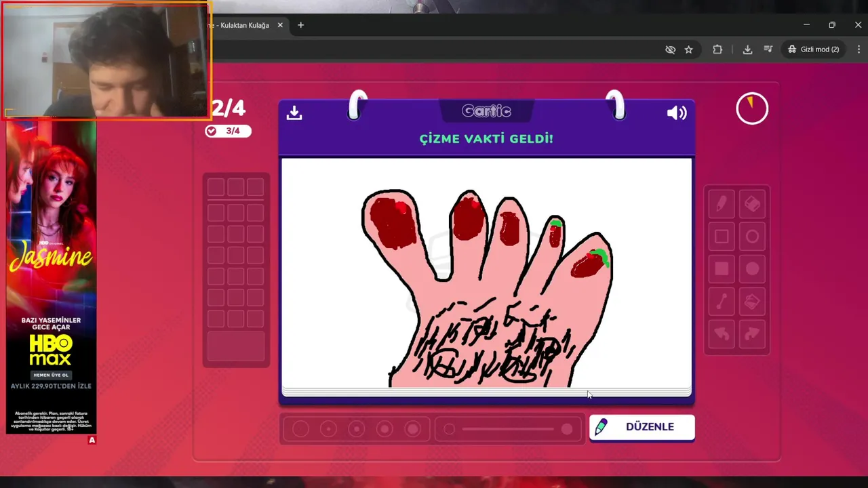Open the Jasmine HBO Max advertisement
868x488 pixels.
51,277
